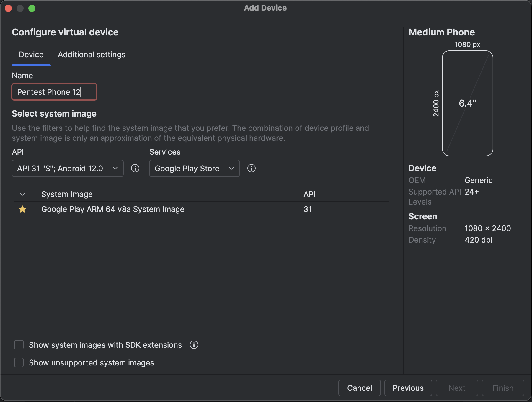Open the API level dropdown
This screenshot has height=402, width=532.
coord(68,168)
